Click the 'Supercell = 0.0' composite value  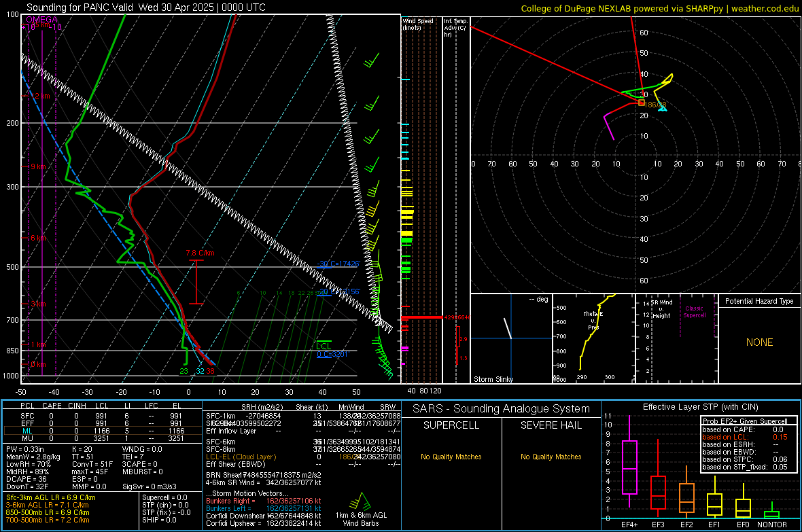pyautogui.click(x=164, y=497)
